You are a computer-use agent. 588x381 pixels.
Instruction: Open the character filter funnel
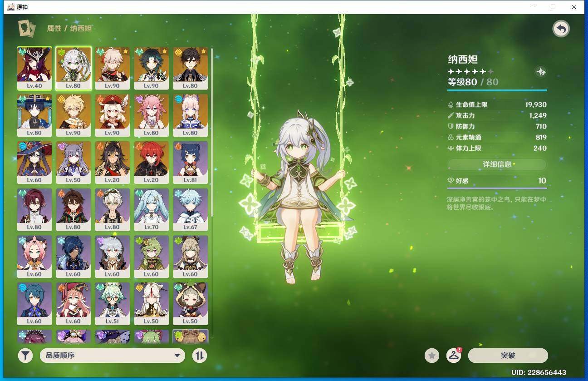pos(25,356)
